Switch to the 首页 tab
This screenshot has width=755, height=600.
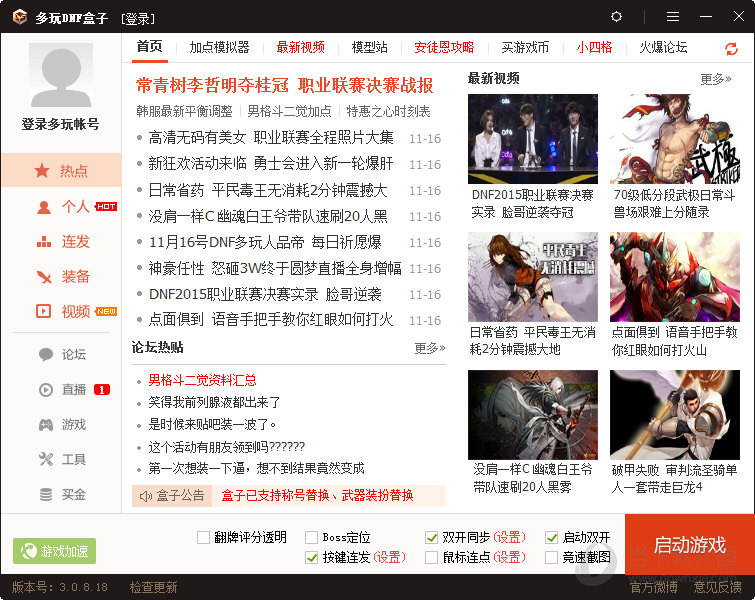tap(149, 46)
